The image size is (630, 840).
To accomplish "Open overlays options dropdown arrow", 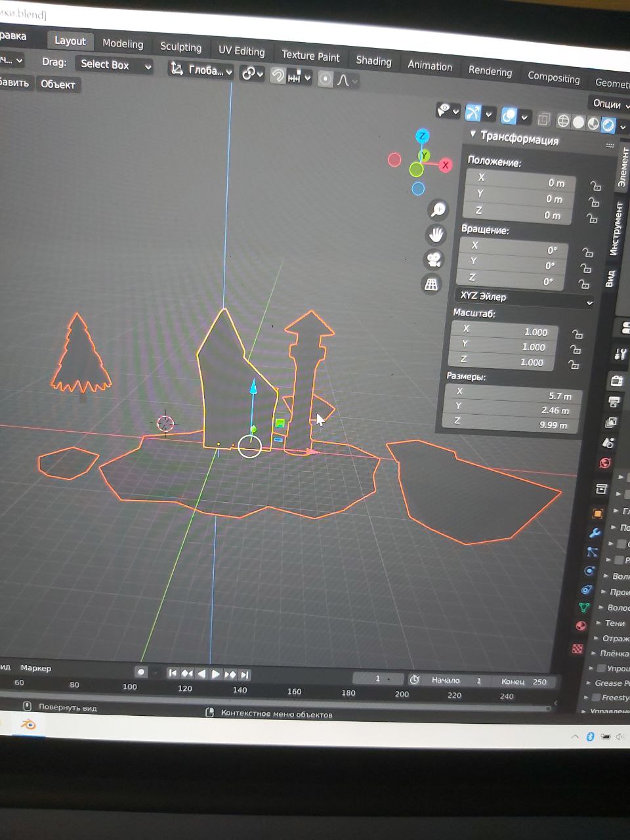I will 524,117.
